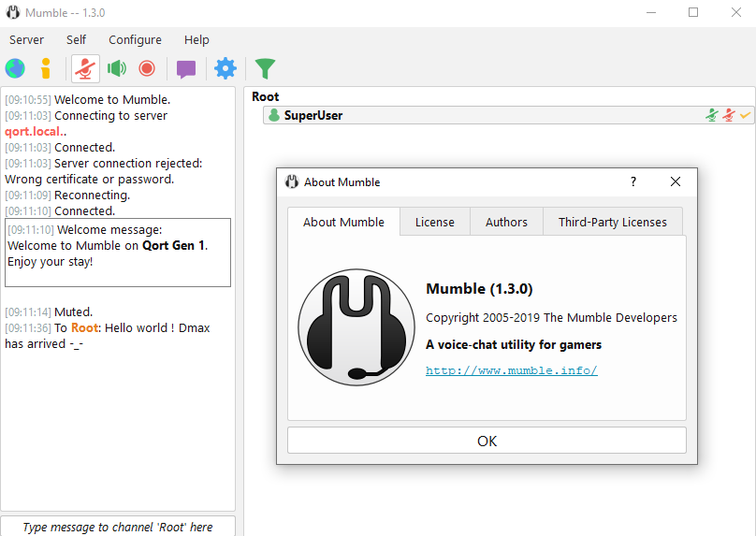Screen dimensions: 756x536
Task: Switch to the Authors tab
Action: [506, 223]
